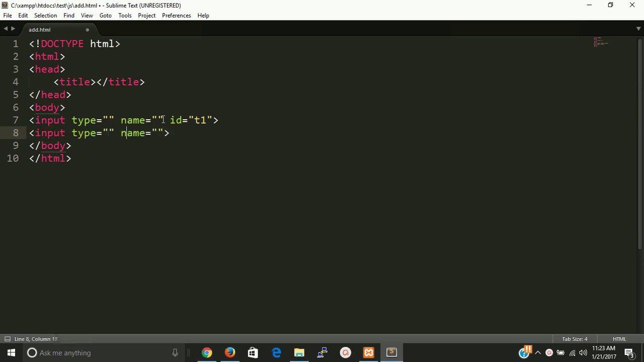Screen dimensions: 644x362
Task: Open Tab Size: 4 indentation menu
Action: 575,339
